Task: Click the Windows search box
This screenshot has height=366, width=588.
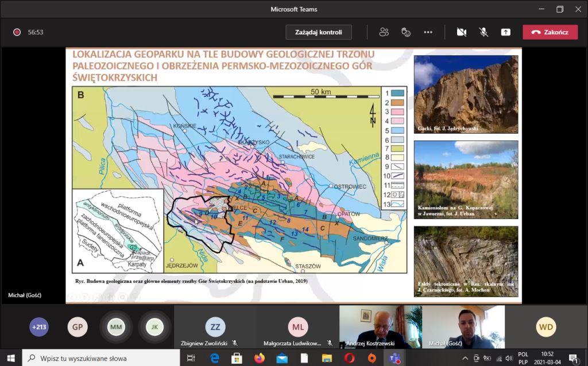Action: [x=103, y=358]
